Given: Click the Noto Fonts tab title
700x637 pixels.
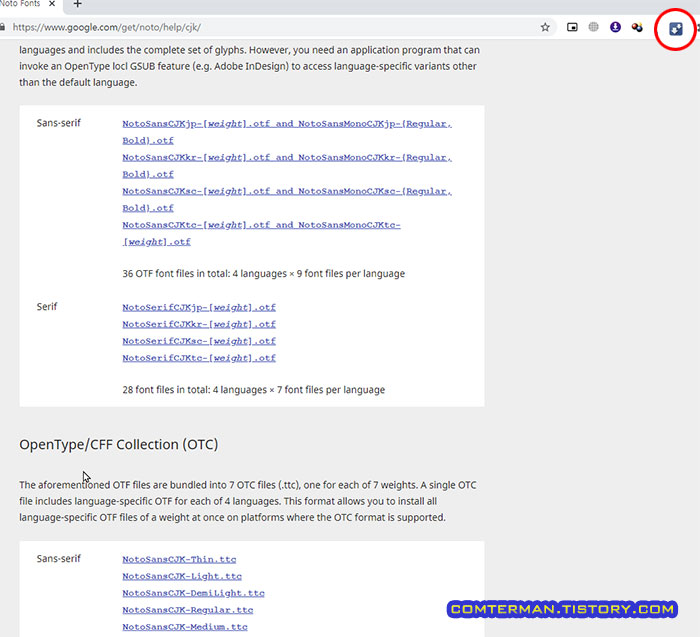Looking at the screenshot, I should (x=20, y=4).
